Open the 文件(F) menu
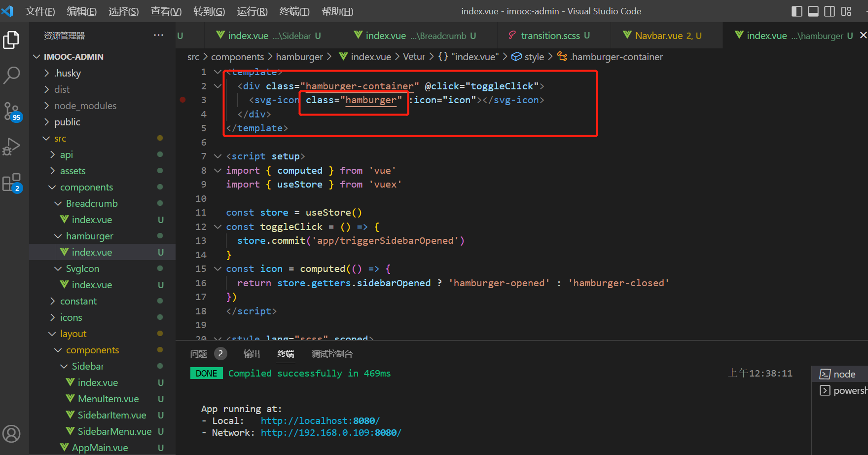The image size is (868, 455). [40, 11]
